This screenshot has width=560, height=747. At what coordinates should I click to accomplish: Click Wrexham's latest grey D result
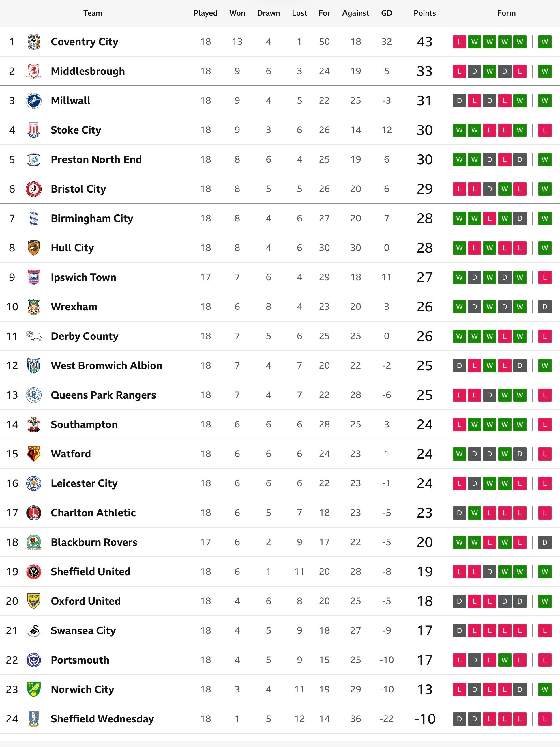[544, 307]
